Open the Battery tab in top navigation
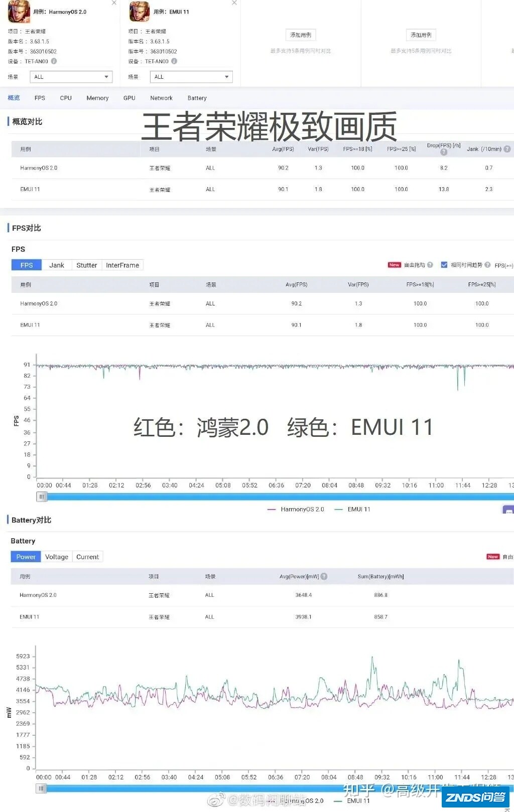 (197, 98)
